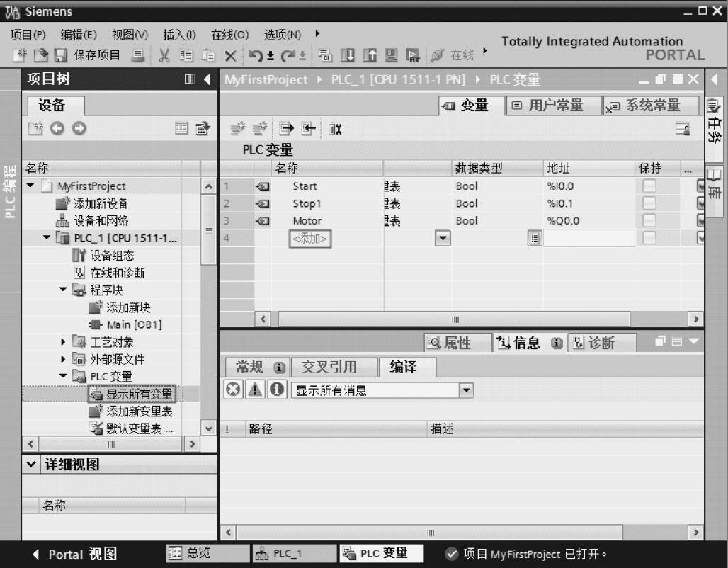Cut selection with scissors icon
This screenshot has width=728, height=568.
click(x=164, y=56)
